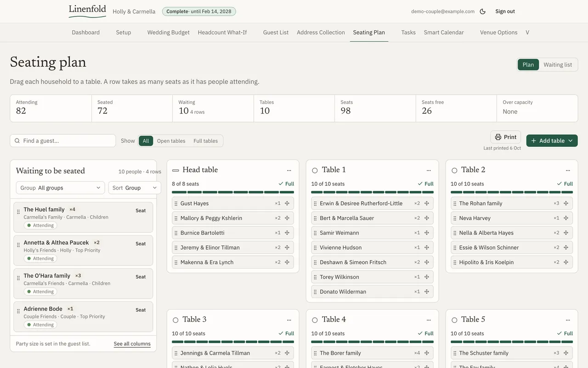Navigate to Dashboard tab
This screenshot has height=368, width=588.
[x=86, y=32]
